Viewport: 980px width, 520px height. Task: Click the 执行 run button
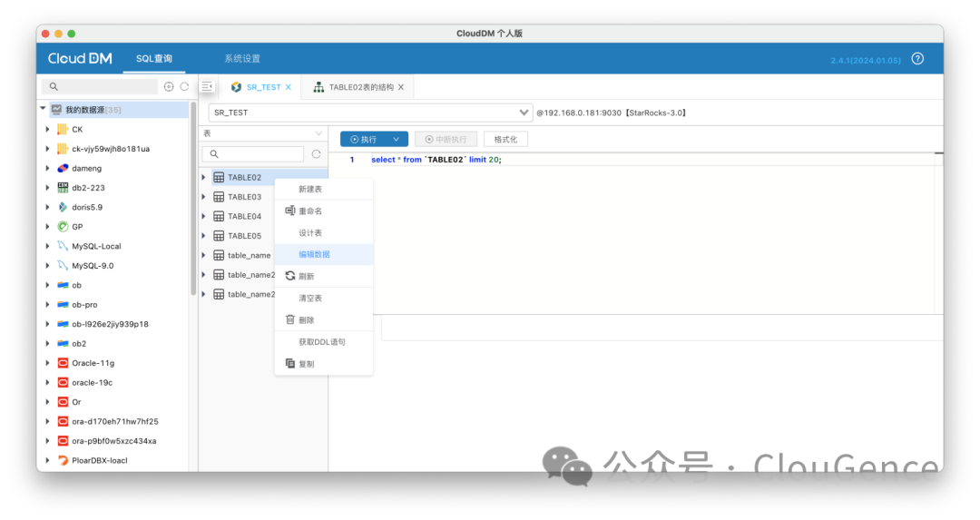click(x=363, y=140)
